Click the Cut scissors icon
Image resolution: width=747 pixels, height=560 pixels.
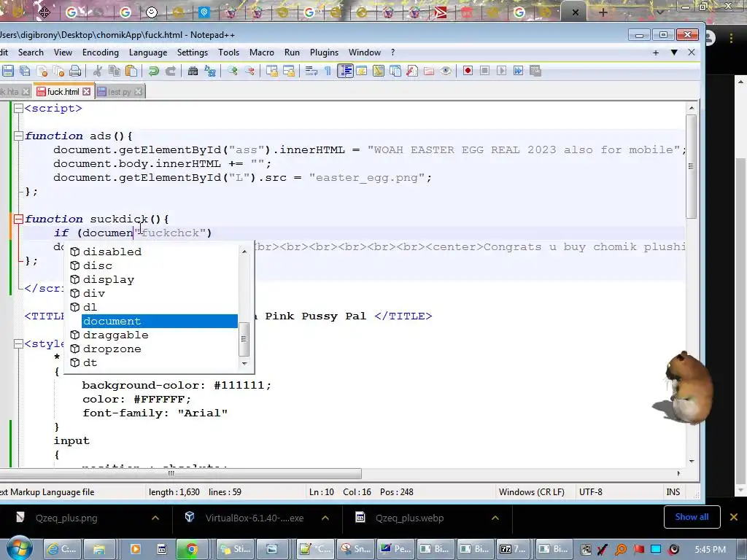point(98,71)
